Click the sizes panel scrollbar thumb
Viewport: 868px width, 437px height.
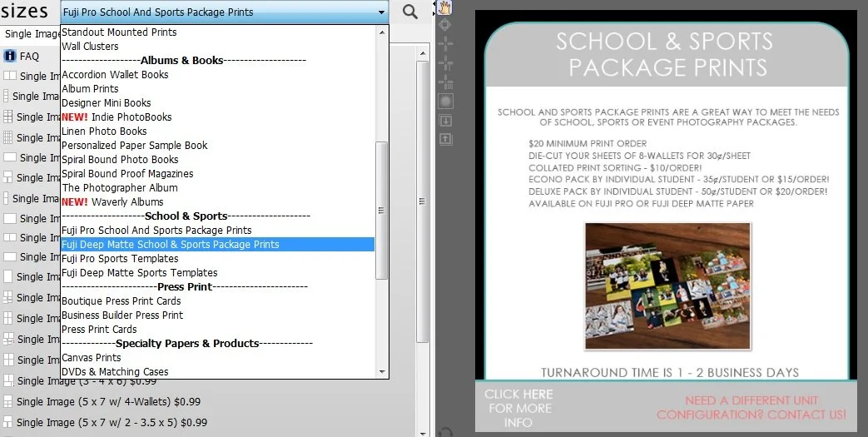[x=423, y=201]
